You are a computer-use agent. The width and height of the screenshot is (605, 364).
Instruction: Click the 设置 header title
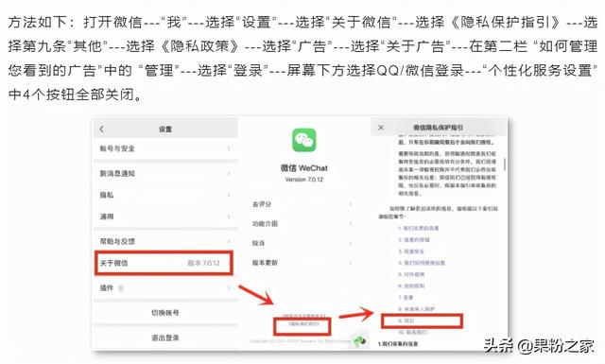click(x=165, y=129)
